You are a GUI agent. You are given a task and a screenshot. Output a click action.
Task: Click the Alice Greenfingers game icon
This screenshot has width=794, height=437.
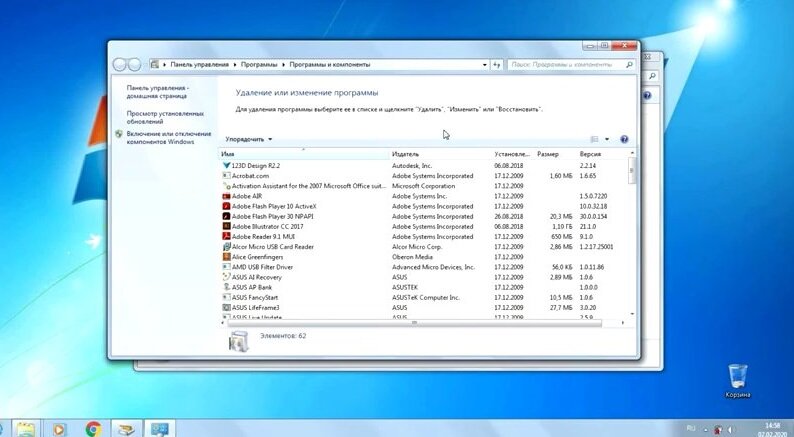(x=226, y=257)
